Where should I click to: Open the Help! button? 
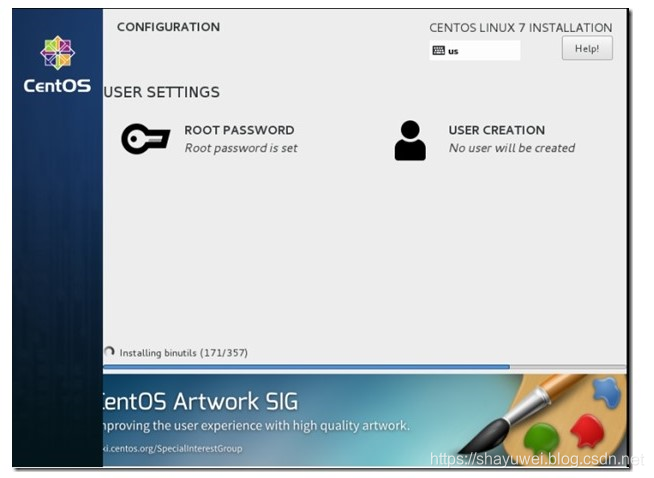pyautogui.click(x=587, y=48)
